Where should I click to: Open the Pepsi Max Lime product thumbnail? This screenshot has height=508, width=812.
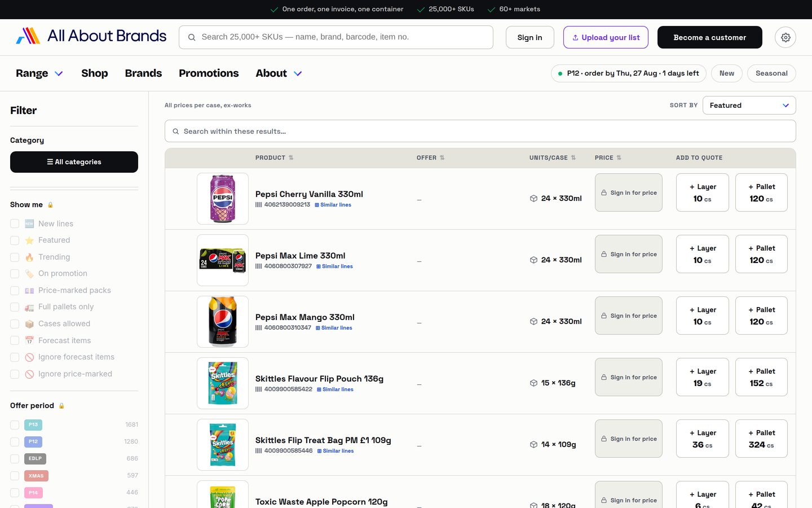(x=223, y=260)
